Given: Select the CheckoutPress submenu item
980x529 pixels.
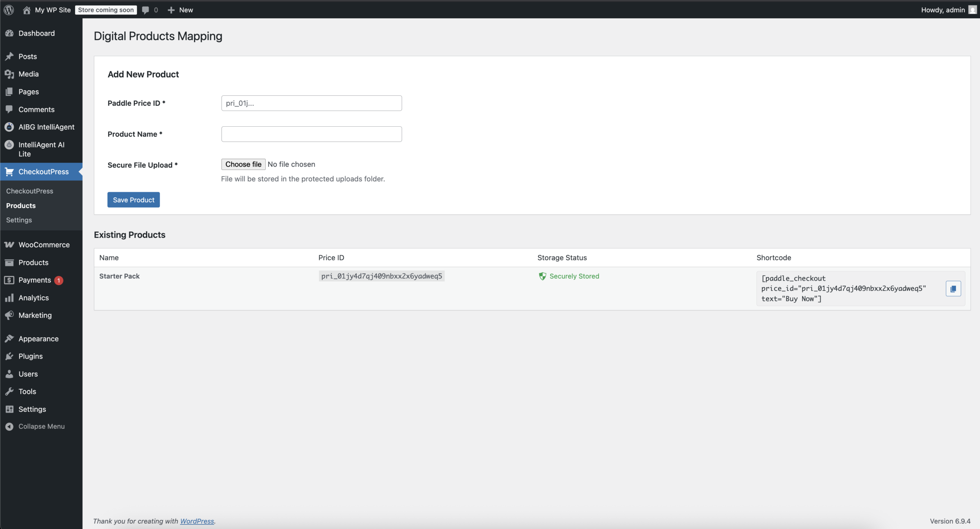Looking at the screenshot, I should point(29,191).
